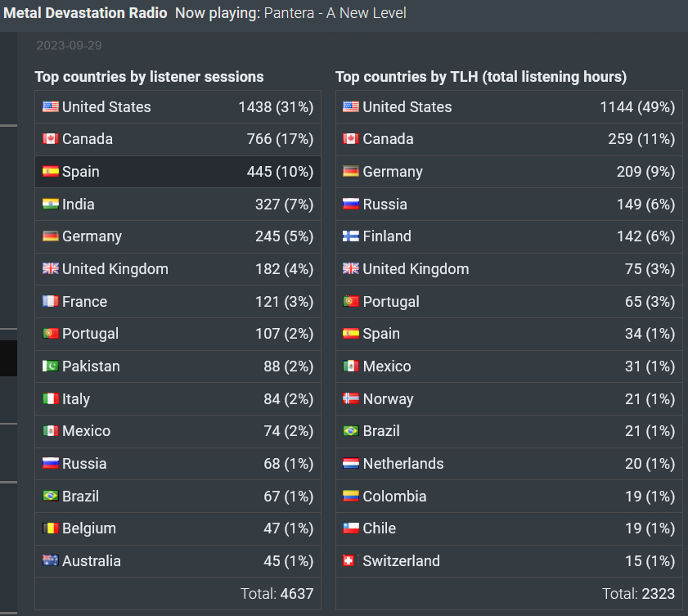Image resolution: width=688 pixels, height=616 pixels.
Task: Click the Switzerland flag icon
Action: (x=348, y=560)
